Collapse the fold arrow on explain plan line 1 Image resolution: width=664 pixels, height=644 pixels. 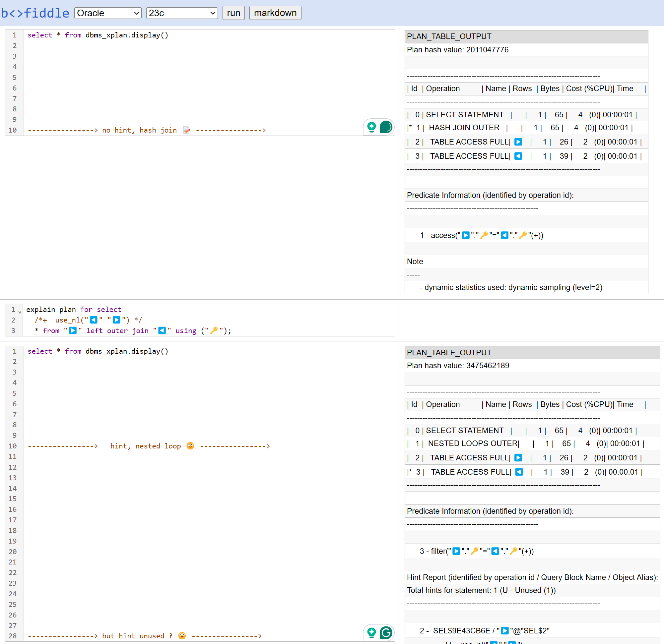pos(20,312)
